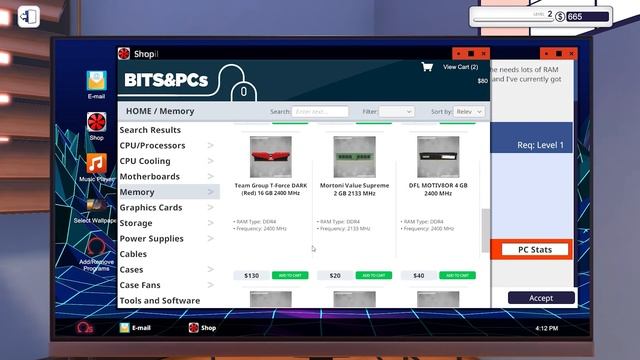Click the level experience progress bar

pyautogui.click(x=513, y=19)
